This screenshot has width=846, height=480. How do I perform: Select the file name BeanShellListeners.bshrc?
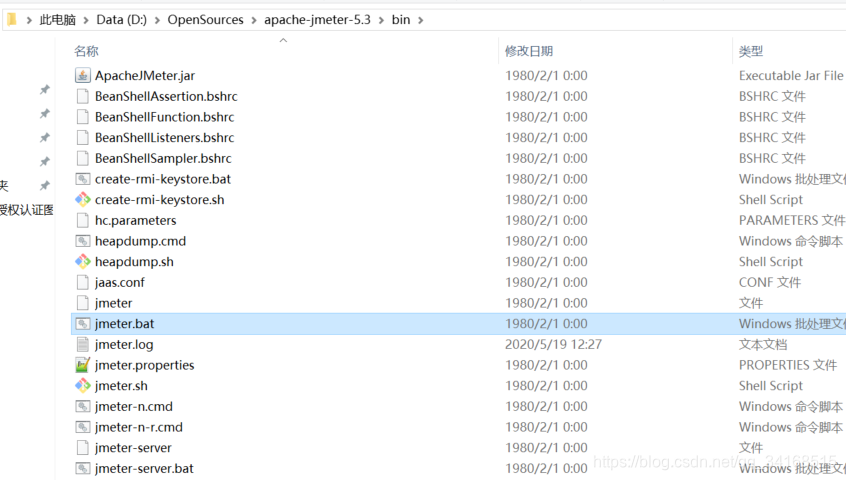(x=165, y=138)
